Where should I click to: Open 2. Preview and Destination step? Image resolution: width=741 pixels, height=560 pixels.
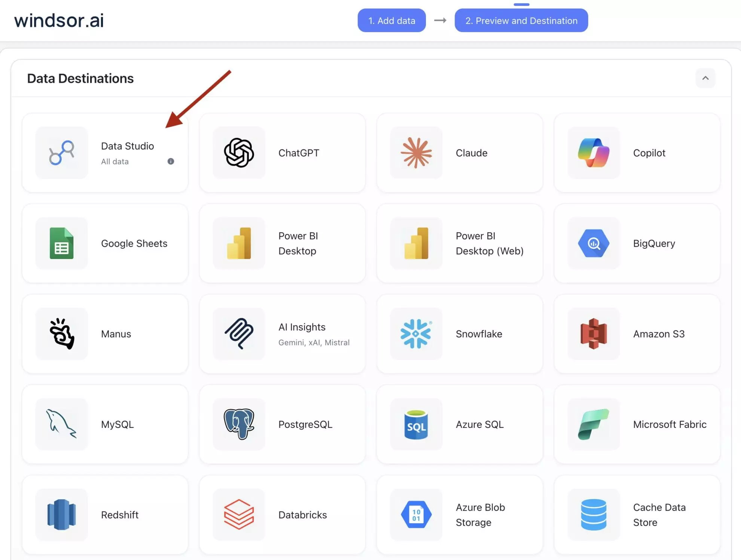521,21
